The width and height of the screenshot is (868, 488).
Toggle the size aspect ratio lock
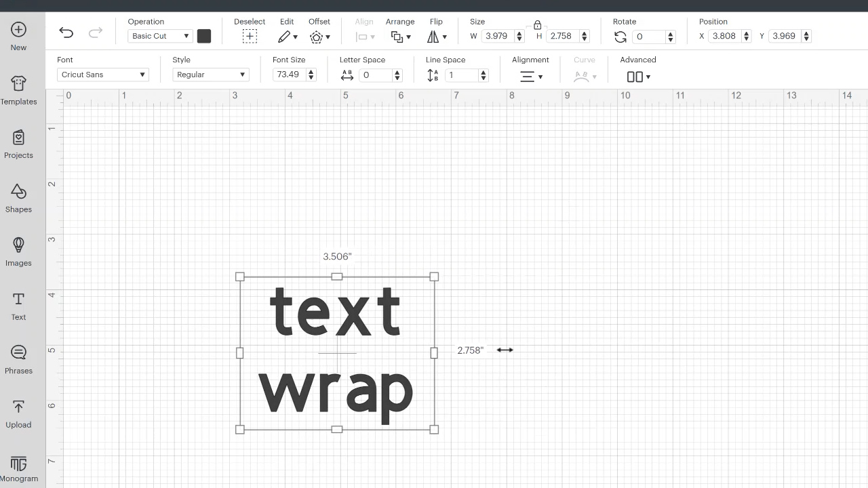click(537, 26)
